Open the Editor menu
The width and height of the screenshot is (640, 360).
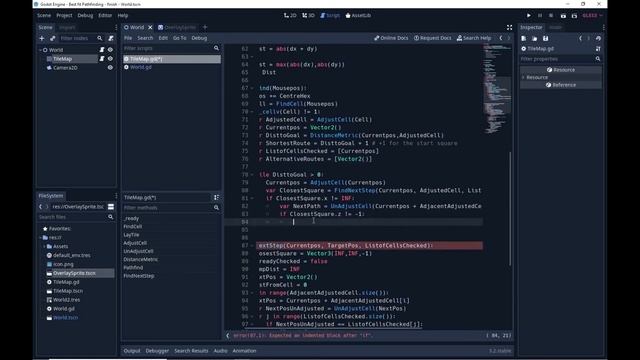[105, 16]
